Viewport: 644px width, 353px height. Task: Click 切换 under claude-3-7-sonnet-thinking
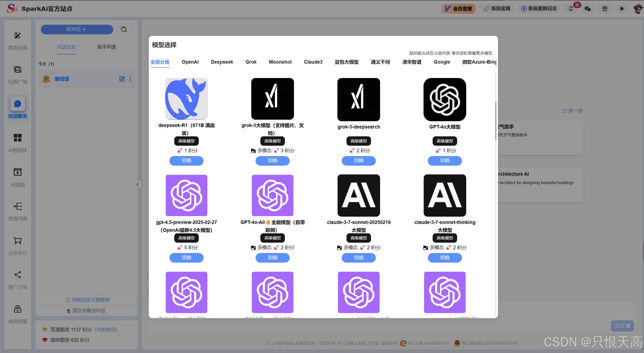(x=444, y=258)
